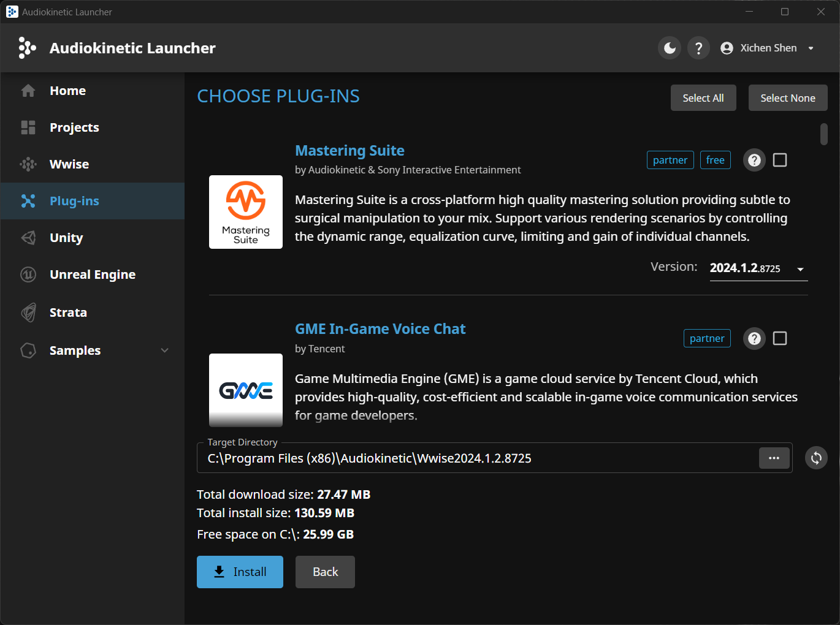The width and height of the screenshot is (840, 625).
Task: Click the Unreal Engine sidebar icon
Action: click(28, 275)
